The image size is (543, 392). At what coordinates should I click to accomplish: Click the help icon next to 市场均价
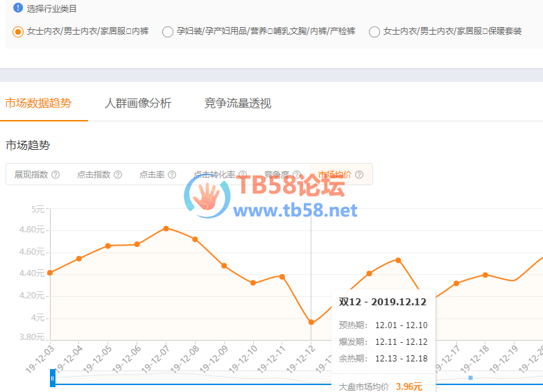tap(359, 175)
